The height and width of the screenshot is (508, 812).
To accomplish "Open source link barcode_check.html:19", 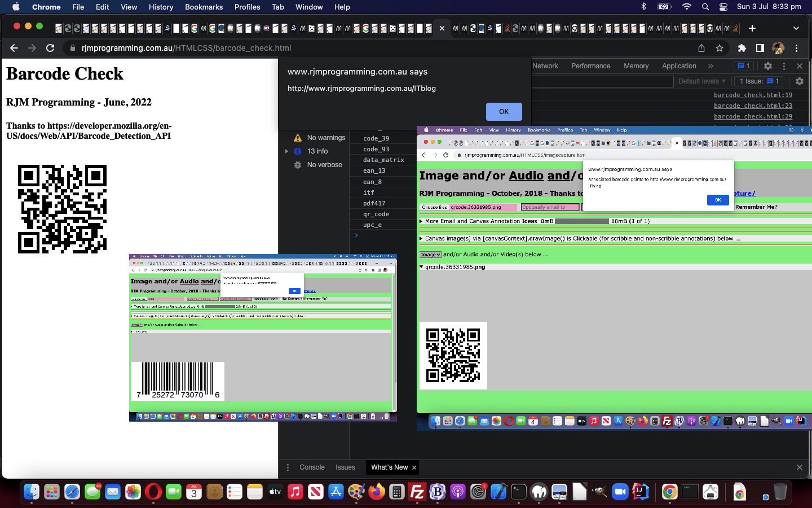I will 753,95.
